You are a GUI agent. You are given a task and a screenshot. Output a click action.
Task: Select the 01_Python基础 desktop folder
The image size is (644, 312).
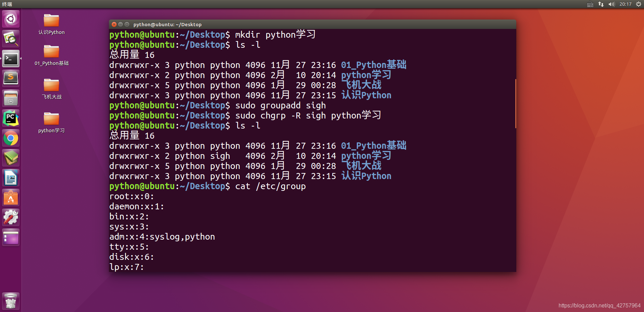[51, 56]
